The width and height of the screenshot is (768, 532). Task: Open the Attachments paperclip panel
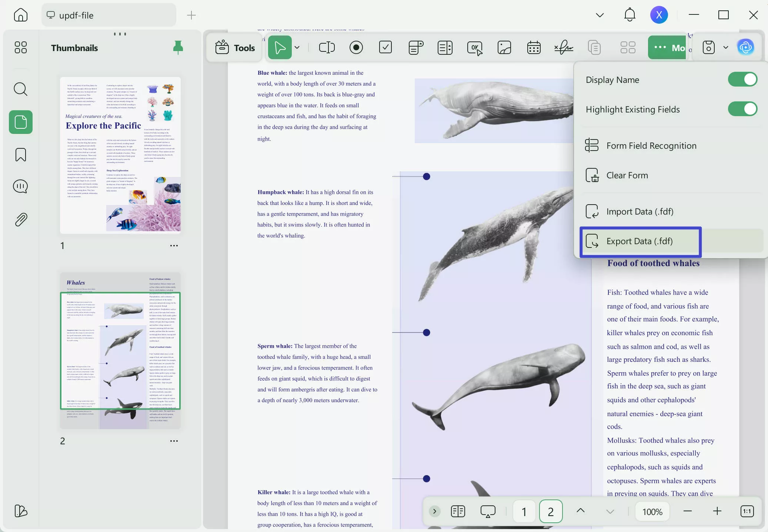(x=21, y=219)
